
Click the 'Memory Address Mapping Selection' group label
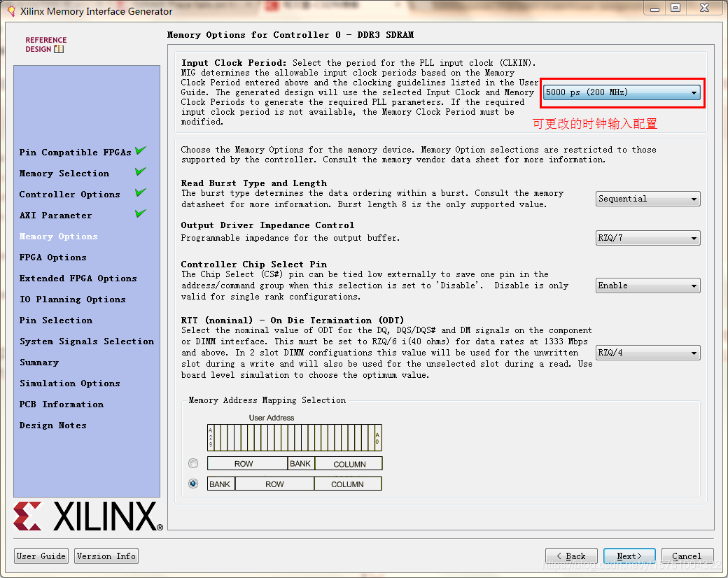tap(267, 400)
